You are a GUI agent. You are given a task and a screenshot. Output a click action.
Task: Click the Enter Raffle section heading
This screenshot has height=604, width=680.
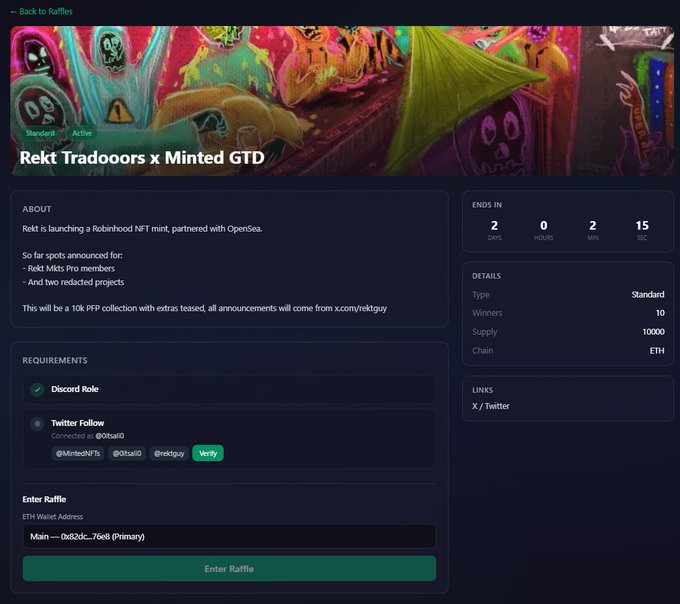click(x=44, y=500)
